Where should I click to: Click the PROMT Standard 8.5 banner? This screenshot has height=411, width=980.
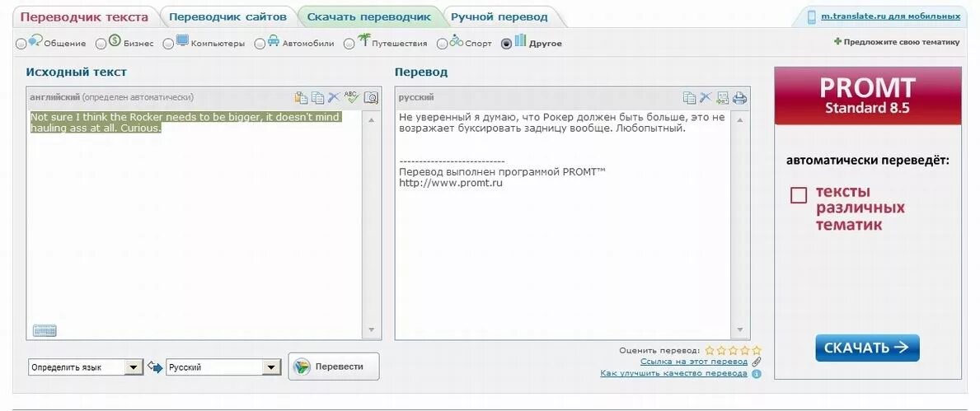pyautogui.click(x=868, y=96)
